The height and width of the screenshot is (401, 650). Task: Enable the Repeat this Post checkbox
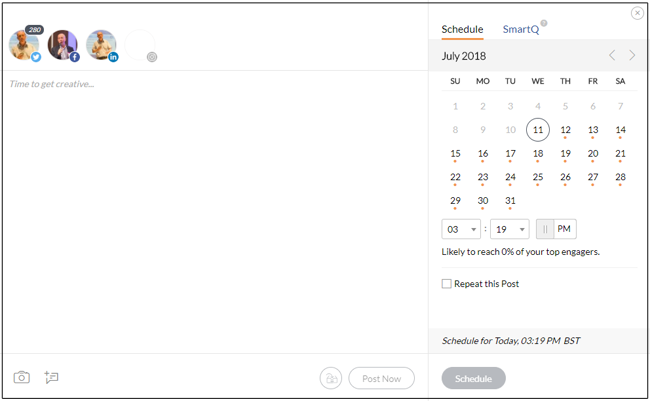click(447, 284)
